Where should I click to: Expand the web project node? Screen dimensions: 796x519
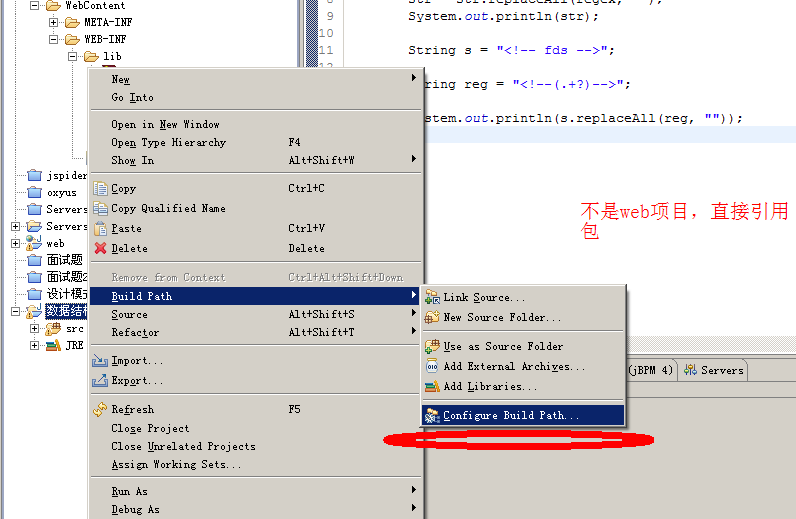[16, 243]
